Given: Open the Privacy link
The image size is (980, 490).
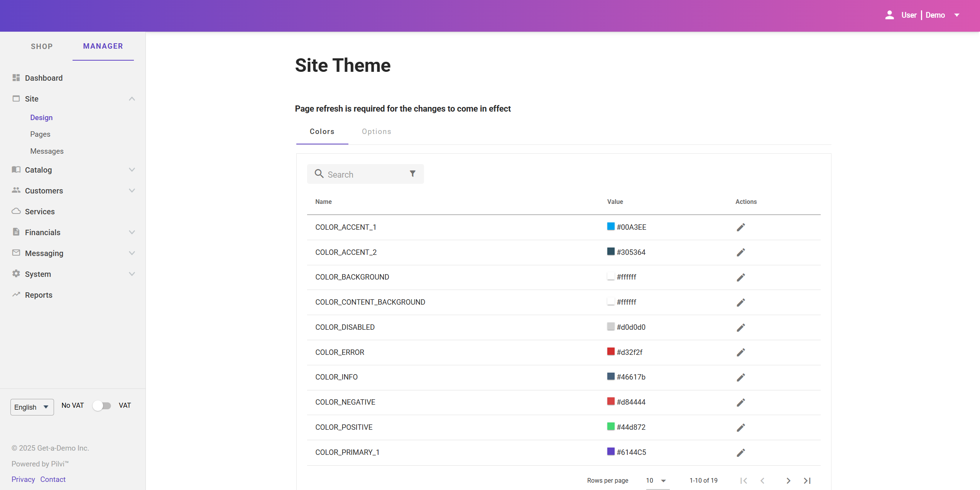Looking at the screenshot, I should click(23, 479).
